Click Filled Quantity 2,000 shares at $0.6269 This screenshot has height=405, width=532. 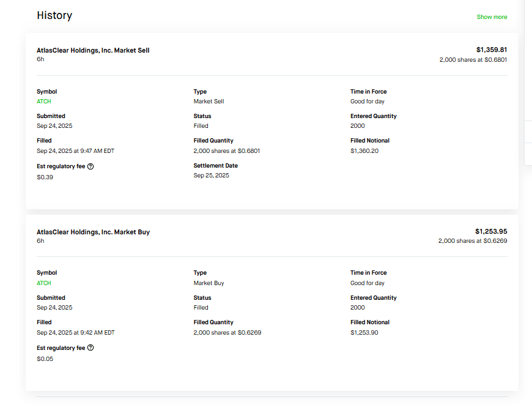coord(227,332)
